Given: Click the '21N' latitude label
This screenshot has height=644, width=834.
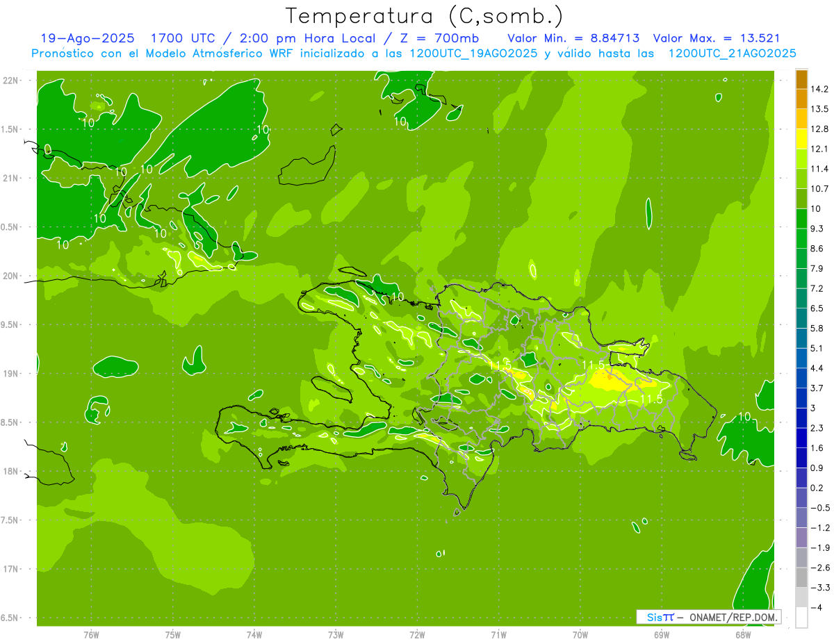Looking at the screenshot, I should click(x=12, y=178).
